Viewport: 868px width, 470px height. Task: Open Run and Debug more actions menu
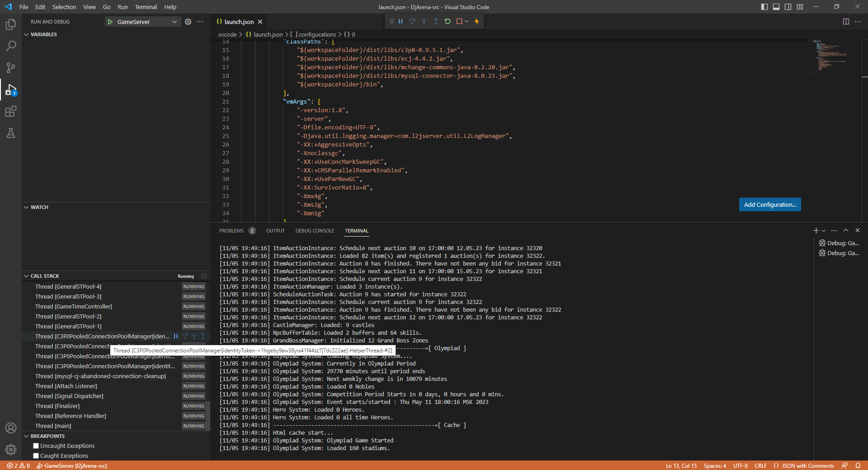coord(200,22)
